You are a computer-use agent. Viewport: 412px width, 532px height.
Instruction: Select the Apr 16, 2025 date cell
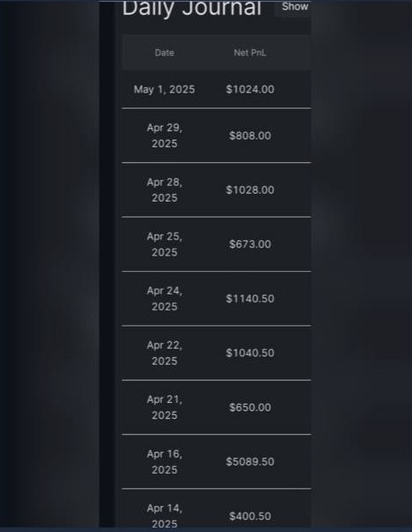coord(165,462)
